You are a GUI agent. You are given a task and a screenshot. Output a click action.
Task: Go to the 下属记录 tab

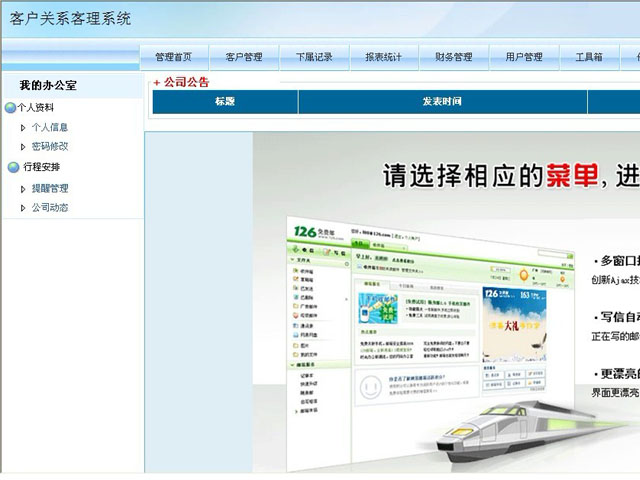tap(314, 57)
